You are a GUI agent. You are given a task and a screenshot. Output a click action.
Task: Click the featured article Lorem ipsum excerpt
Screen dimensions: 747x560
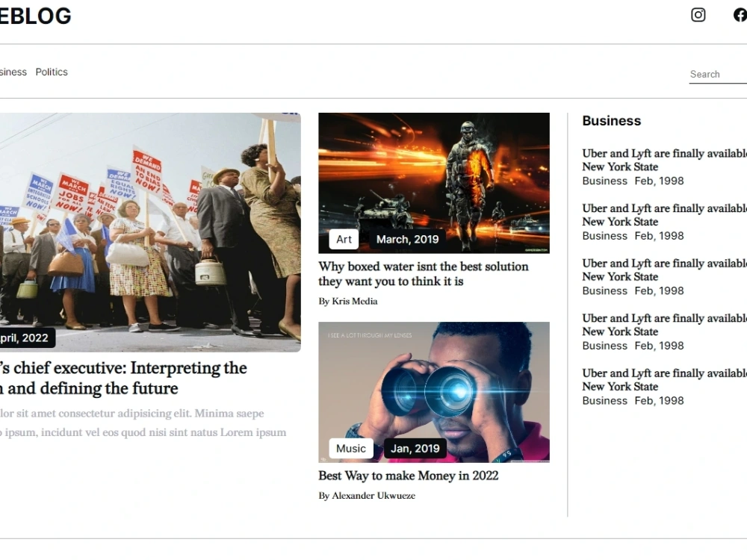pos(143,423)
